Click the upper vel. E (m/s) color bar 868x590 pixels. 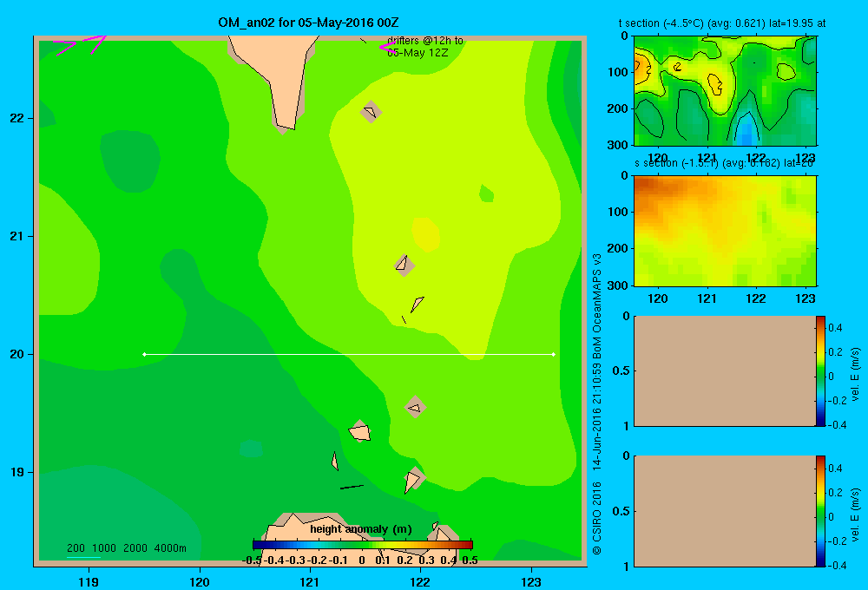820,370
